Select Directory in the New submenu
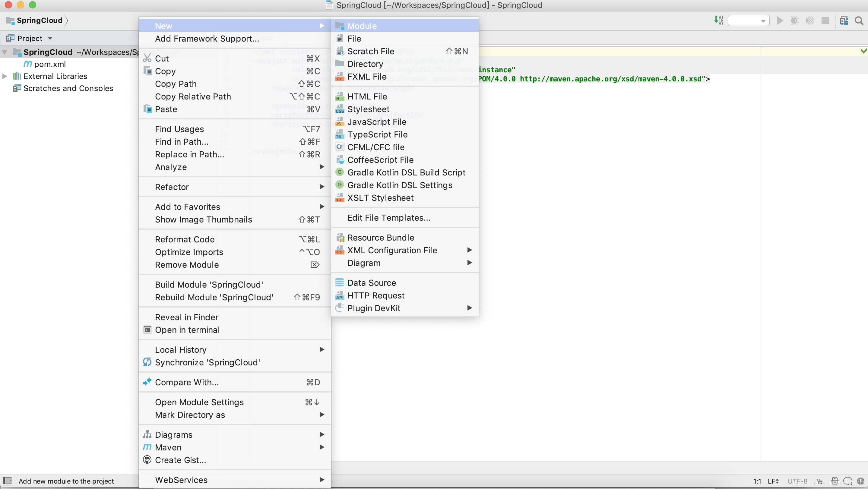 click(x=365, y=64)
